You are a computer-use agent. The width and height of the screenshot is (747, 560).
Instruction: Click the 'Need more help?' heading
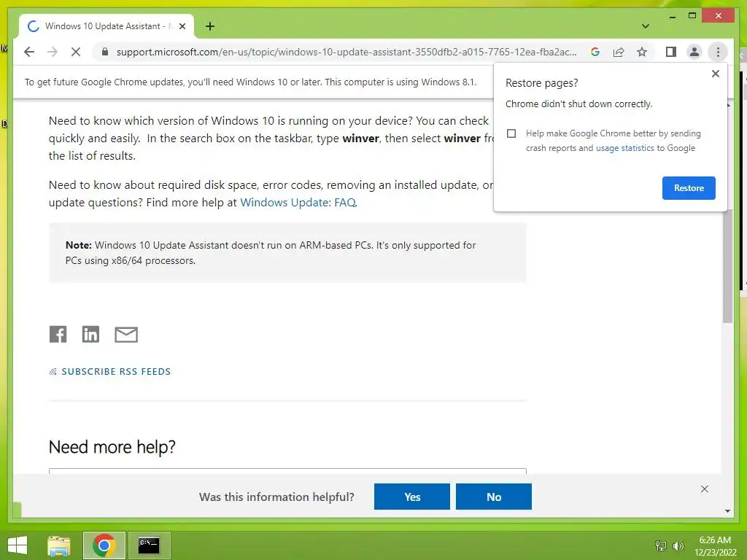112,447
